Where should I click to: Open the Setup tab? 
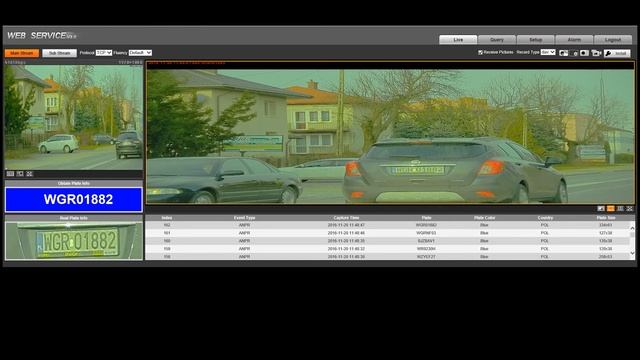click(535, 40)
